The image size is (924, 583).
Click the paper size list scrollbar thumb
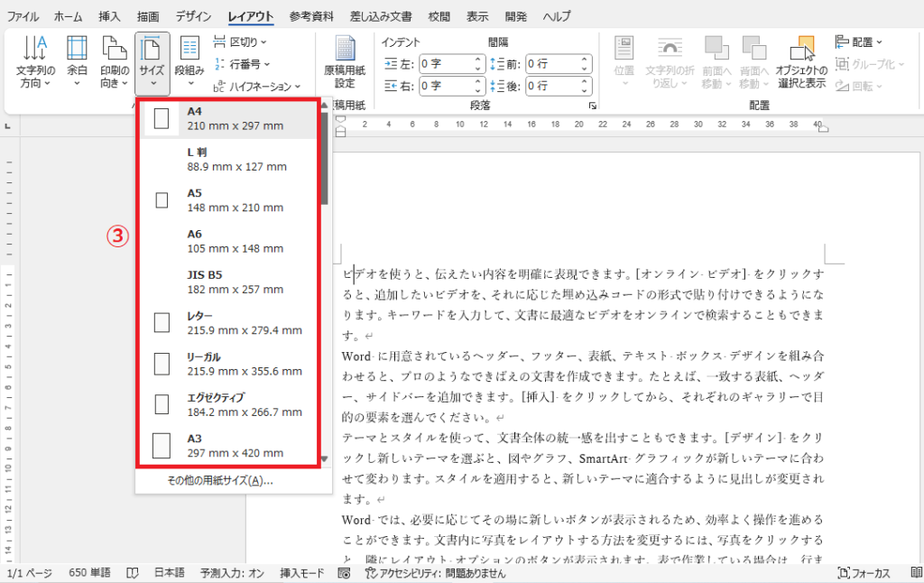324,158
